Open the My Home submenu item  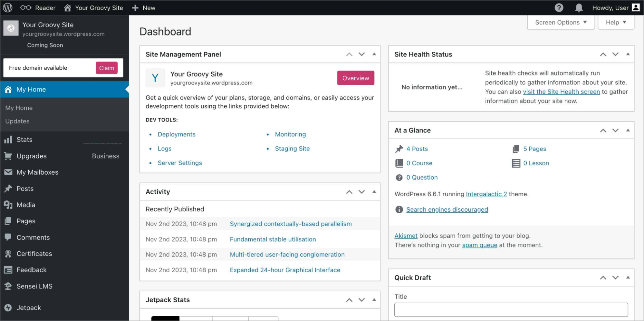point(19,108)
